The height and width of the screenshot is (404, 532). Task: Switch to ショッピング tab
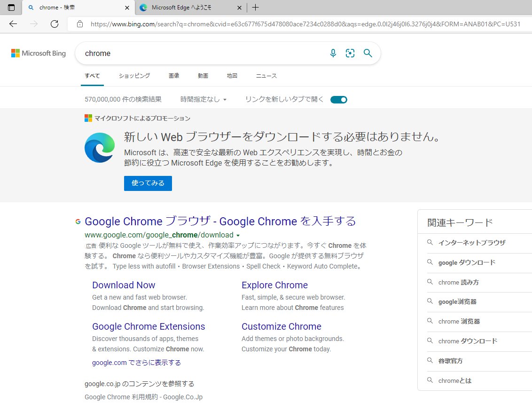click(x=134, y=76)
